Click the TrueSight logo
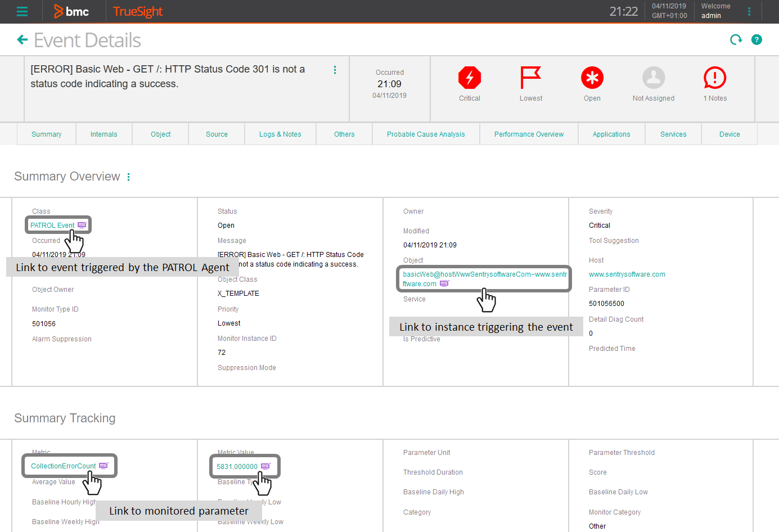The image size is (779, 532). click(x=137, y=11)
